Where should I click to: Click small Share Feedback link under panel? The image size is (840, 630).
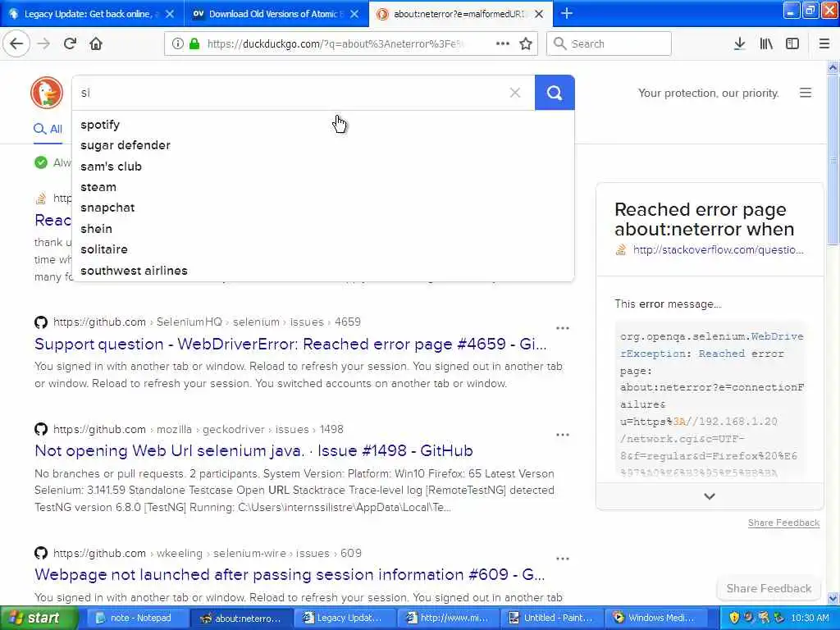tap(783, 523)
